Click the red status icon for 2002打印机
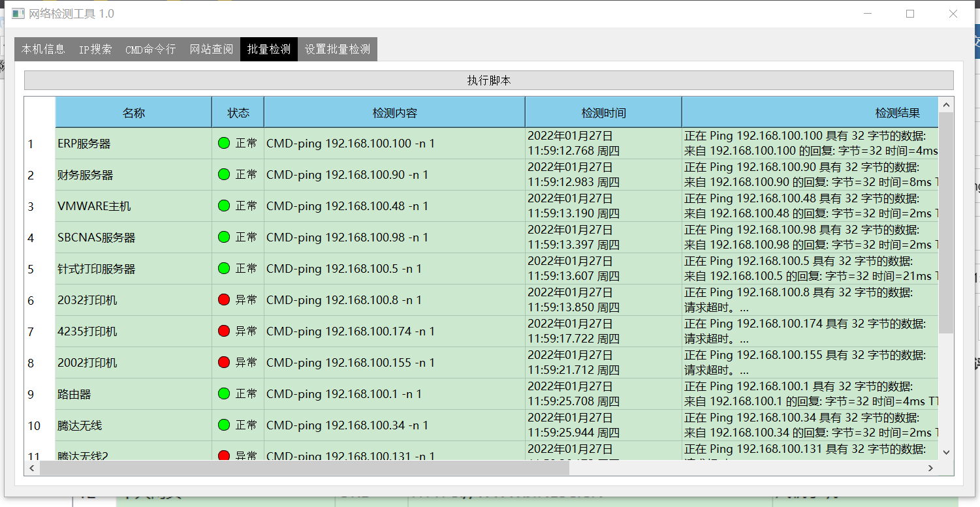 click(x=224, y=362)
